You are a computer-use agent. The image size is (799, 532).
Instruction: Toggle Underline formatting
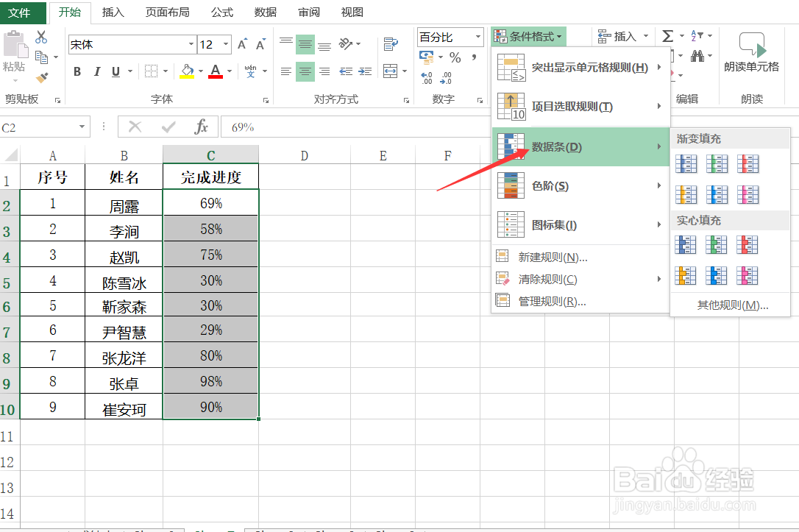tap(116, 71)
